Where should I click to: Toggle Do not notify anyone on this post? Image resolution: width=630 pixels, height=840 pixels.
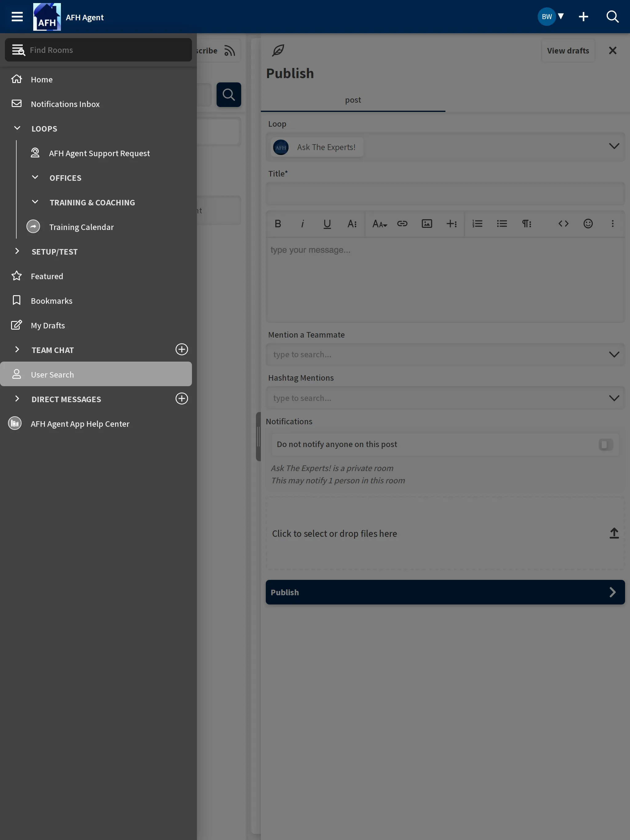[606, 444]
